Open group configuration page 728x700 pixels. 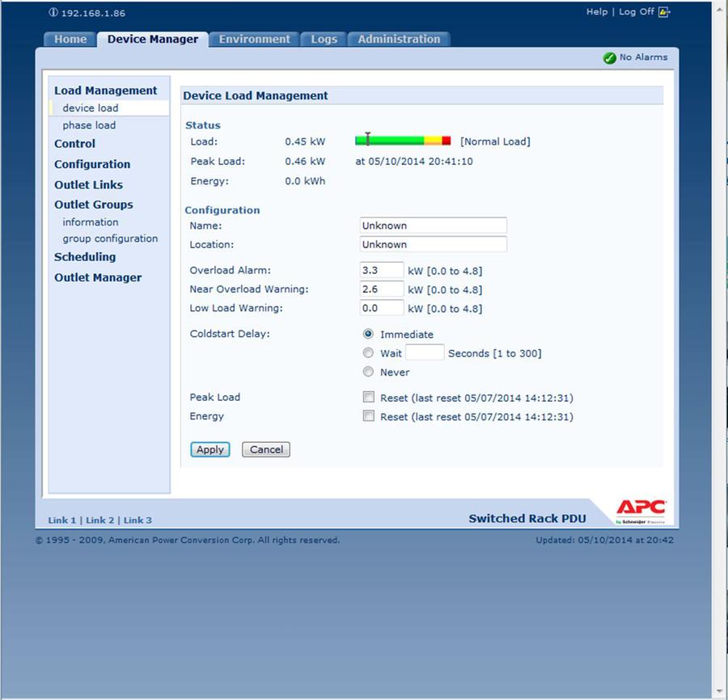click(x=110, y=238)
